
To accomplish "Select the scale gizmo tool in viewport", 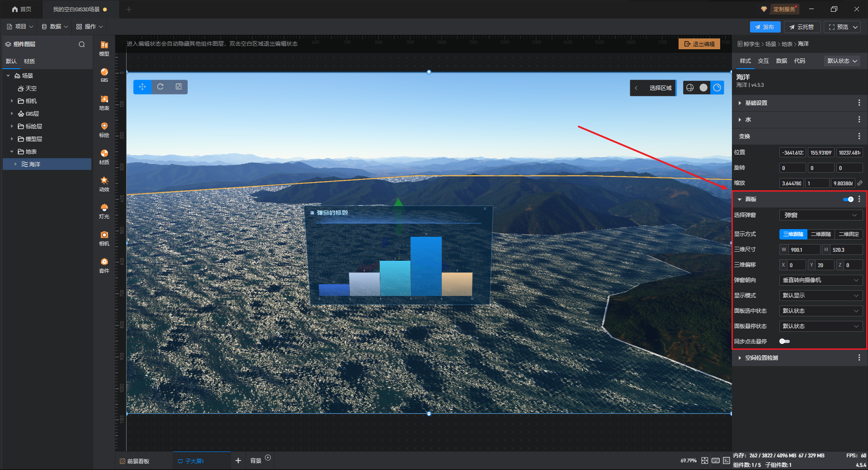I will [x=179, y=87].
